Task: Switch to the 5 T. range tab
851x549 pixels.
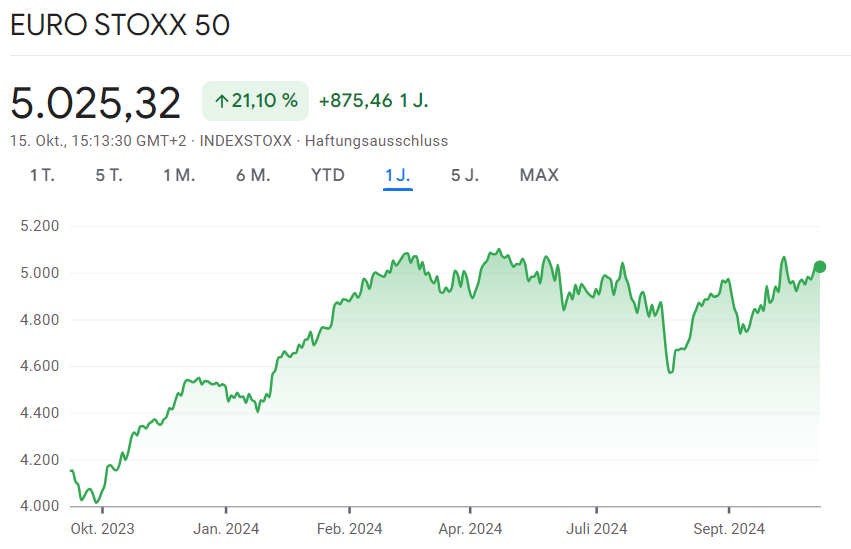Action: tap(109, 175)
